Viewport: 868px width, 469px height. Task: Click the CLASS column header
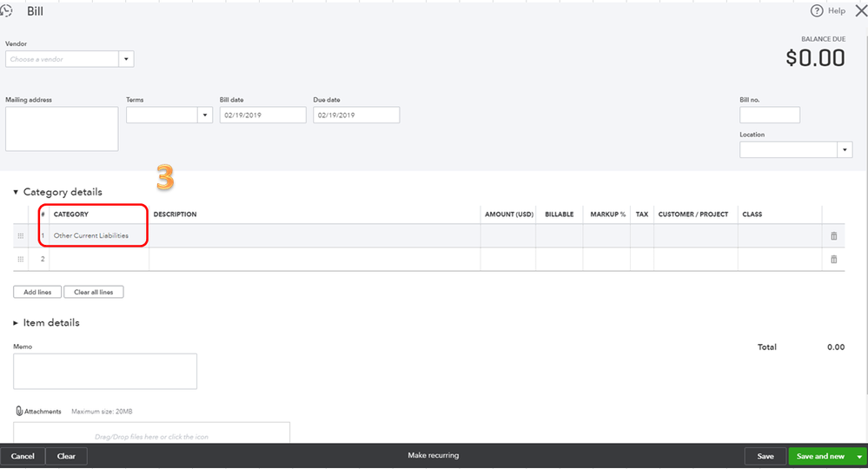click(752, 214)
